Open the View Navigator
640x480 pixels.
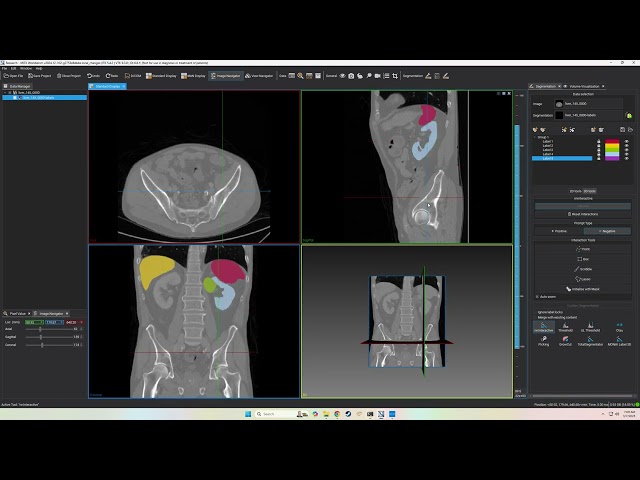pos(259,76)
